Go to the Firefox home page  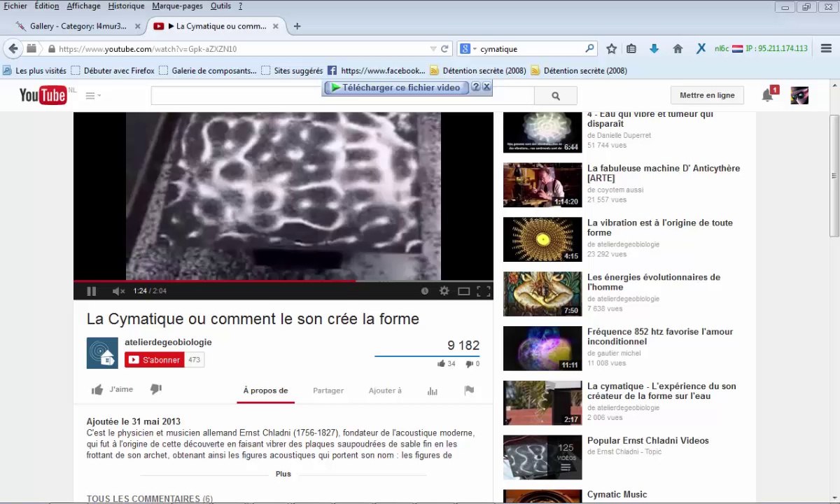click(x=678, y=49)
